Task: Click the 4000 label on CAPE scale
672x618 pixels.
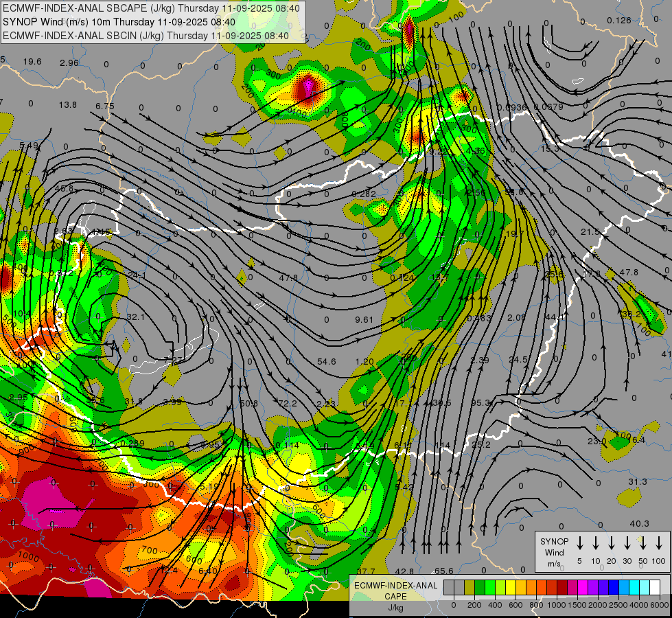Action: click(638, 605)
